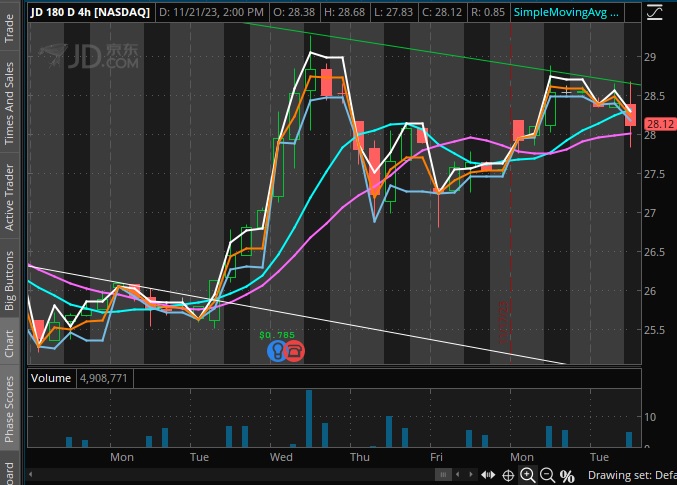Image resolution: width=677 pixels, height=485 pixels.
Task: Click the chart style icon at top right
Action: click(653, 13)
